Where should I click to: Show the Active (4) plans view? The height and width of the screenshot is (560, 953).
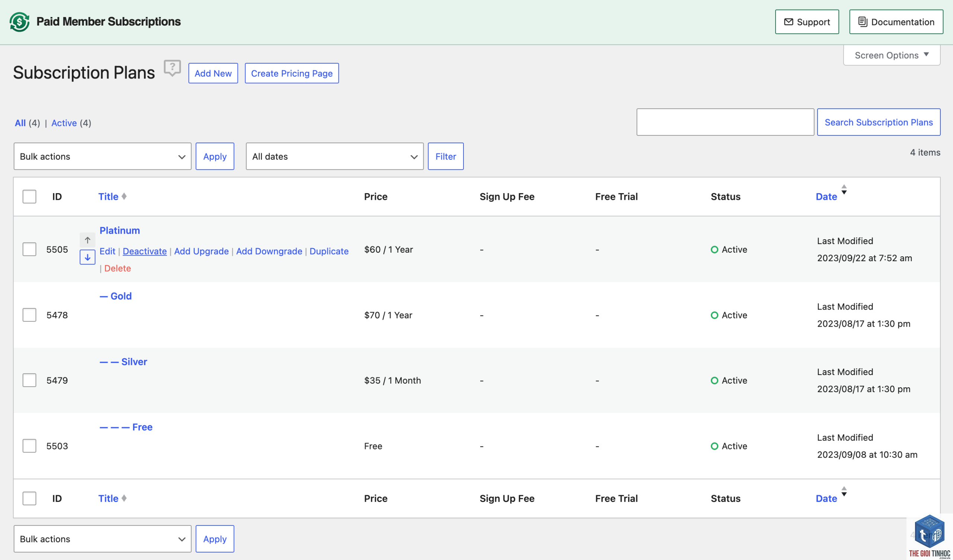coord(64,123)
